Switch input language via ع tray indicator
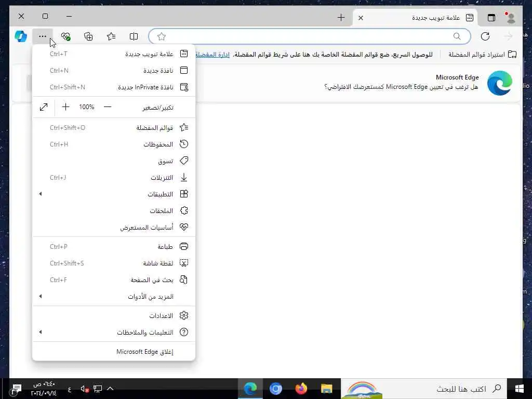The width and height of the screenshot is (532, 399). click(x=70, y=389)
